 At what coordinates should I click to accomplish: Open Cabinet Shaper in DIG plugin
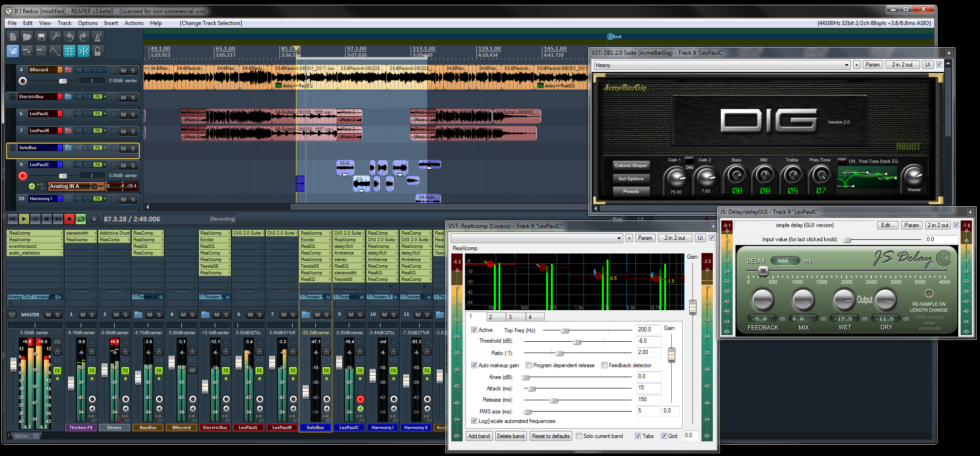click(631, 166)
